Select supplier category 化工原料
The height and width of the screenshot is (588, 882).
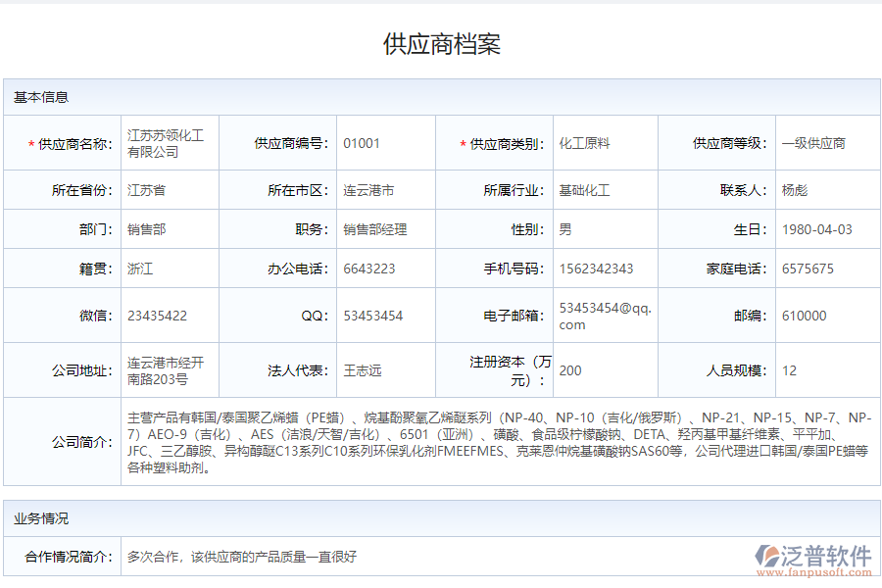click(583, 143)
